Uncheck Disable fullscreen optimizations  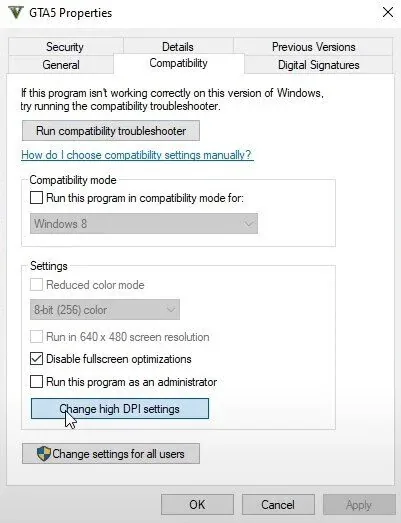(36, 359)
